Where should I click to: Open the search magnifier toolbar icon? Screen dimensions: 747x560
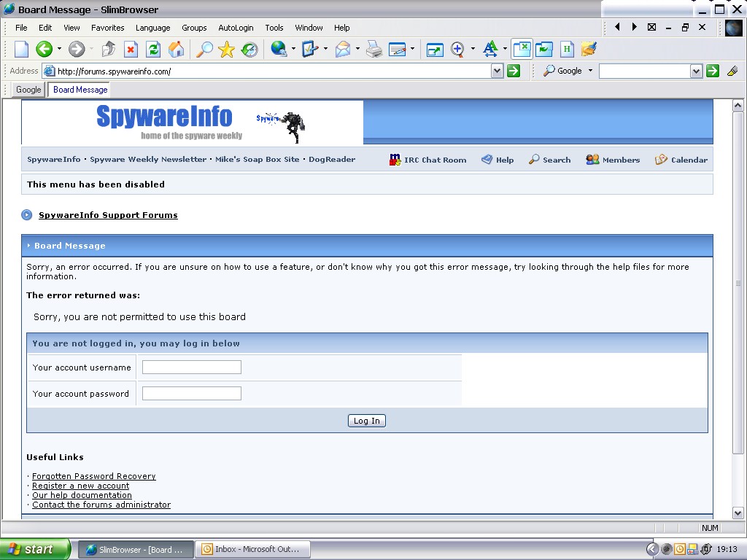(x=205, y=49)
